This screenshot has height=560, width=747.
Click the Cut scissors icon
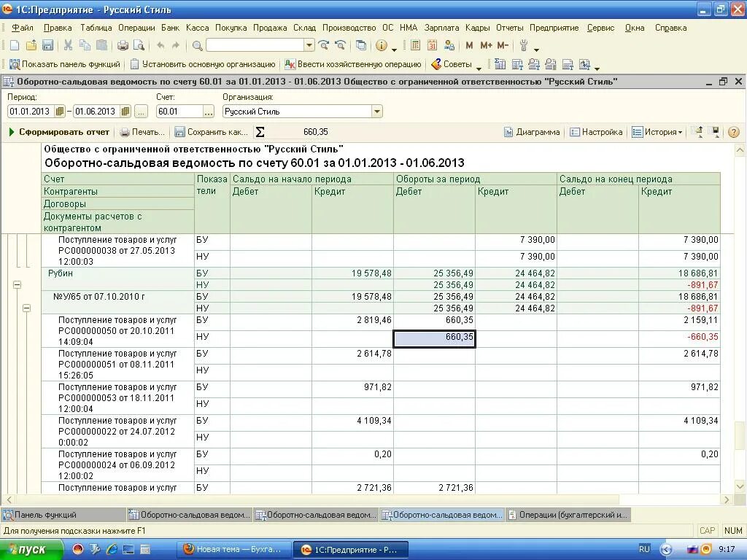pos(68,45)
